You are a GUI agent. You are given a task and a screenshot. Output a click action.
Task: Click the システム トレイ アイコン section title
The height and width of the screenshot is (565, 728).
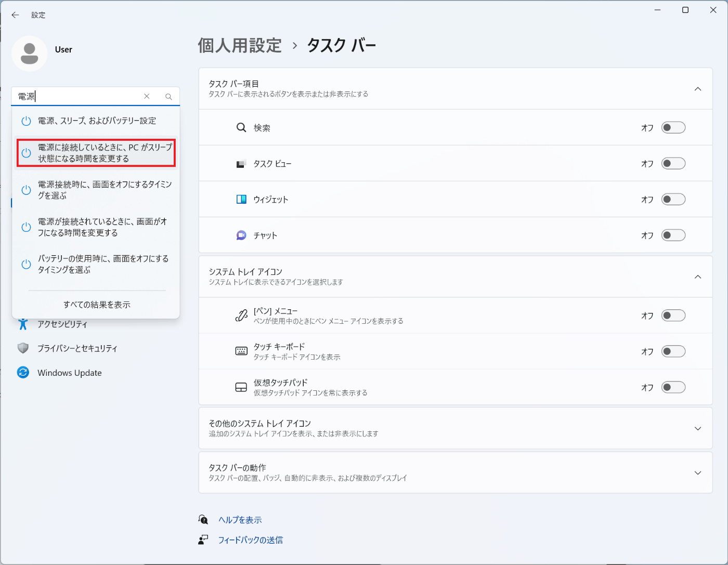point(245,272)
